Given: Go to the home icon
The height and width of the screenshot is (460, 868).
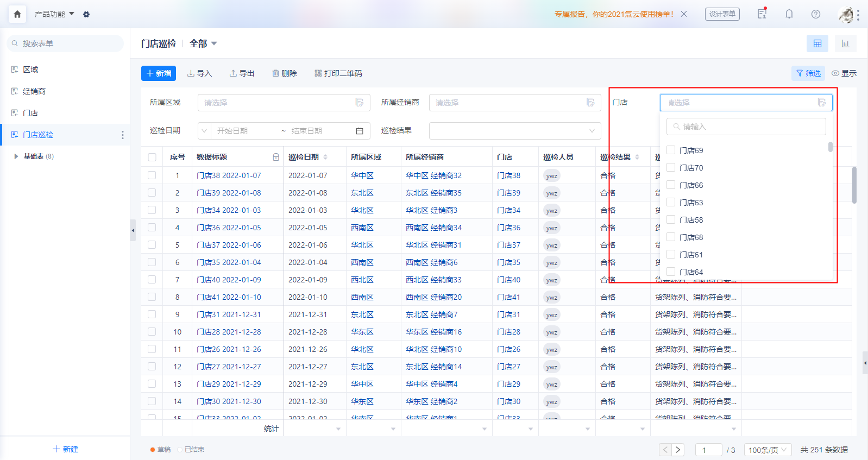Looking at the screenshot, I should pos(17,14).
